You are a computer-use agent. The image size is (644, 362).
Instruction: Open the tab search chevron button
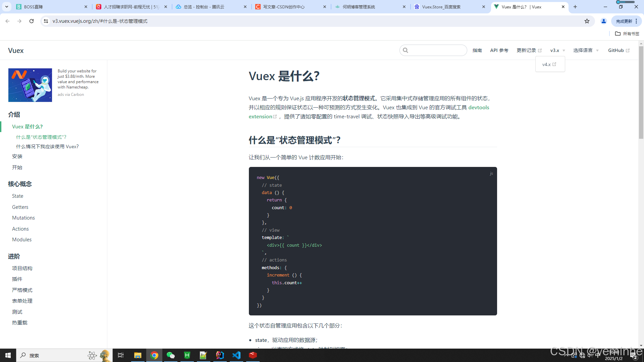(x=7, y=7)
